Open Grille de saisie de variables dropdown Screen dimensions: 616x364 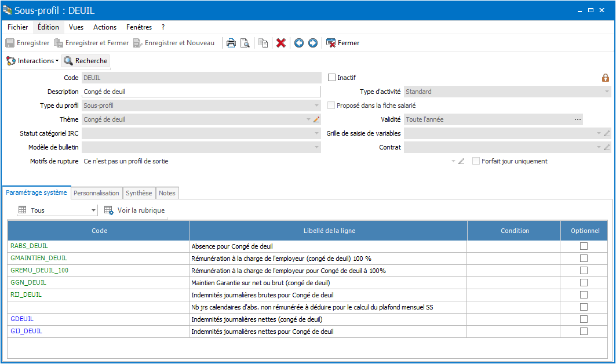[599, 133]
